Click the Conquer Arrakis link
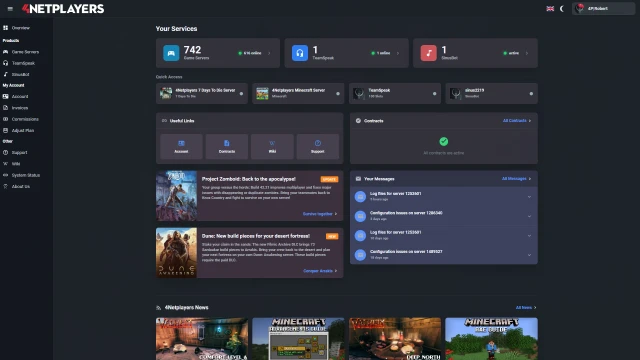The height and width of the screenshot is (360, 640). [x=320, y=271]
